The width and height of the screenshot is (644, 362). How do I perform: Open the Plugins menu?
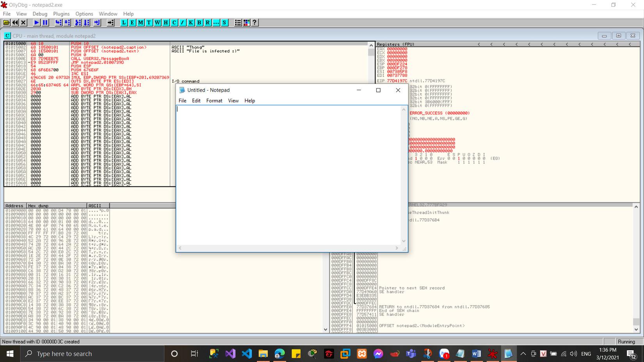pos(61,14)
